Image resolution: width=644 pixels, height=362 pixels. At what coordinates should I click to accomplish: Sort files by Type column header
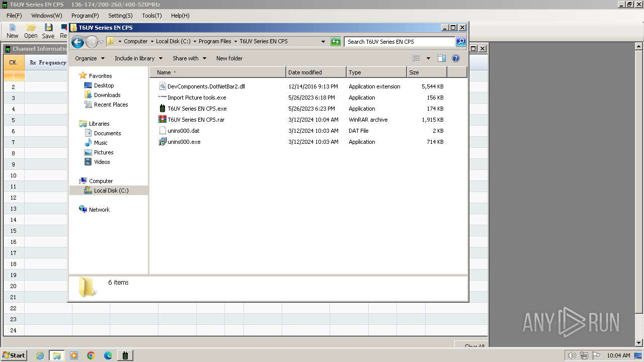(376, 72)
